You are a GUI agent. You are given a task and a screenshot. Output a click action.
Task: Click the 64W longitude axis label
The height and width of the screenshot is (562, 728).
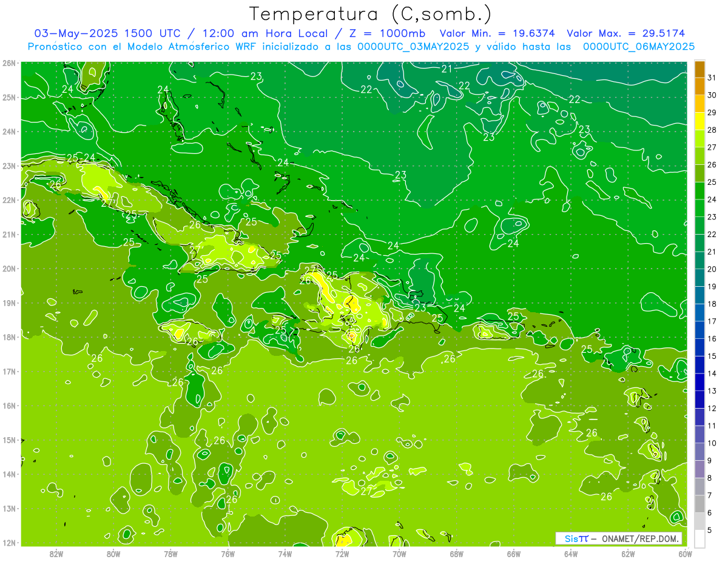coord(571,553)
